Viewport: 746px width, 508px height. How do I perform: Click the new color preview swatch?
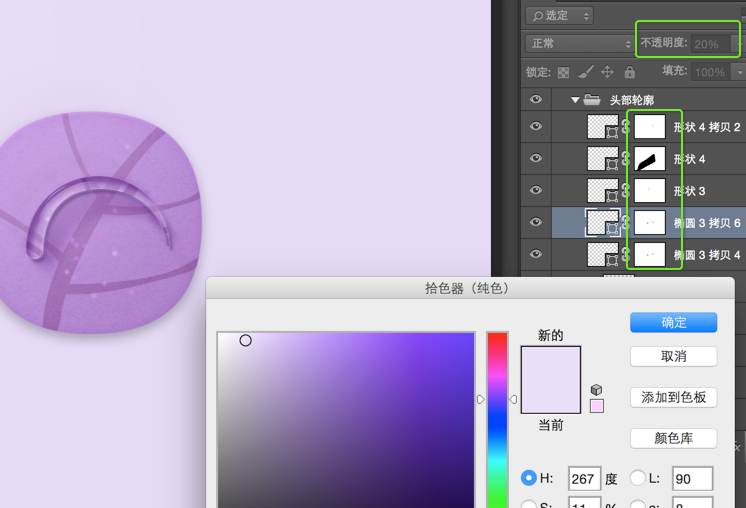[x=551, y=363]
